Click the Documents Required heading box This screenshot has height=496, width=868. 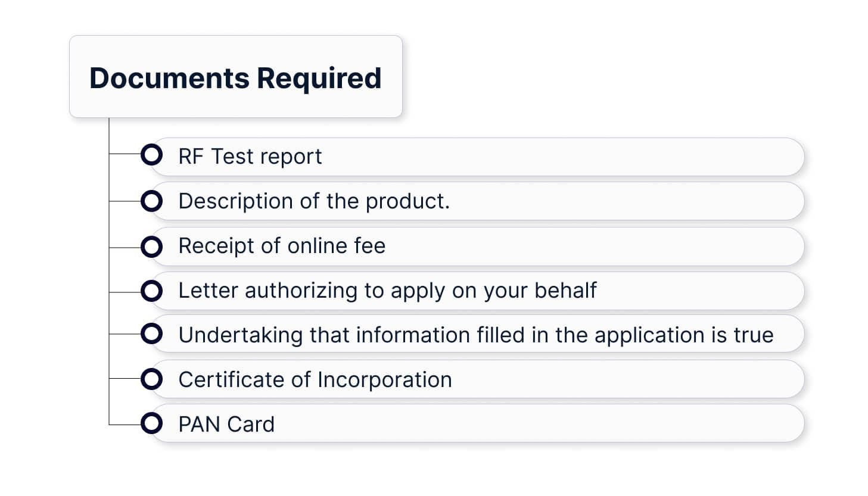click(236, 77)
